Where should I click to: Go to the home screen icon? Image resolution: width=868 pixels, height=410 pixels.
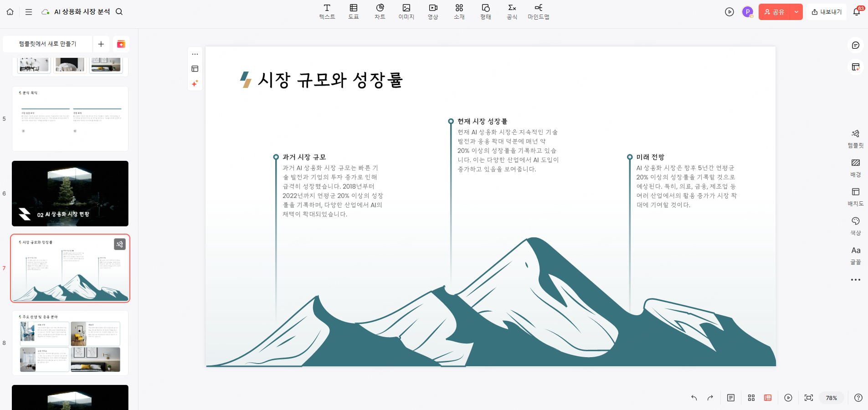[10, 12]
